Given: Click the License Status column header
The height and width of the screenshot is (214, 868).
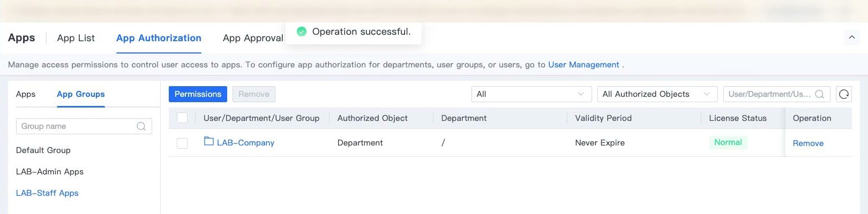Looking at the screenshot, I should pyautogui.click(x=738, y=118).
